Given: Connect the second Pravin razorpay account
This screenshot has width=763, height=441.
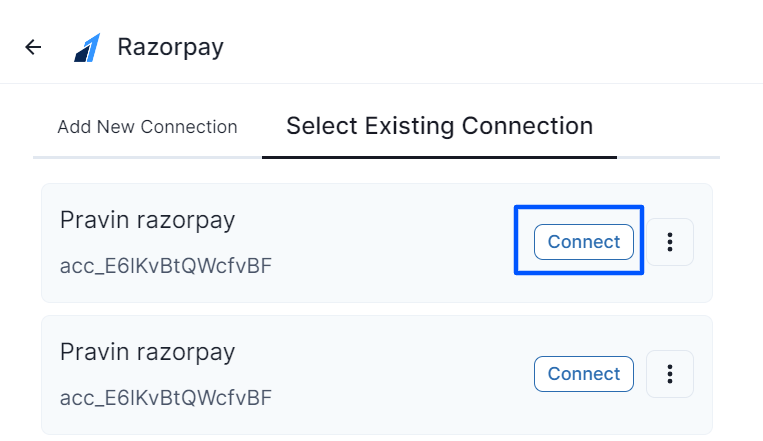Looking at the screenshot, I should [x=584, y=374].
